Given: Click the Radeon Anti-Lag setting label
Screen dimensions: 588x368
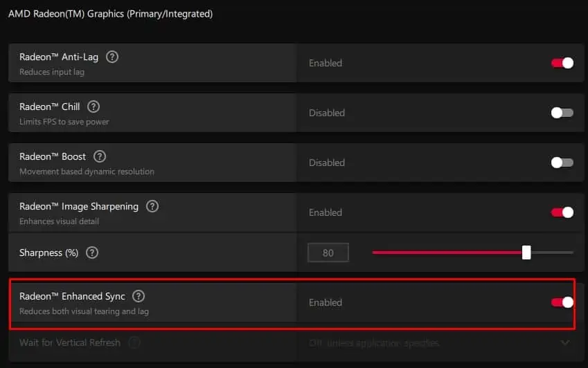Looking at the screenshot, I should click(59, 57).
